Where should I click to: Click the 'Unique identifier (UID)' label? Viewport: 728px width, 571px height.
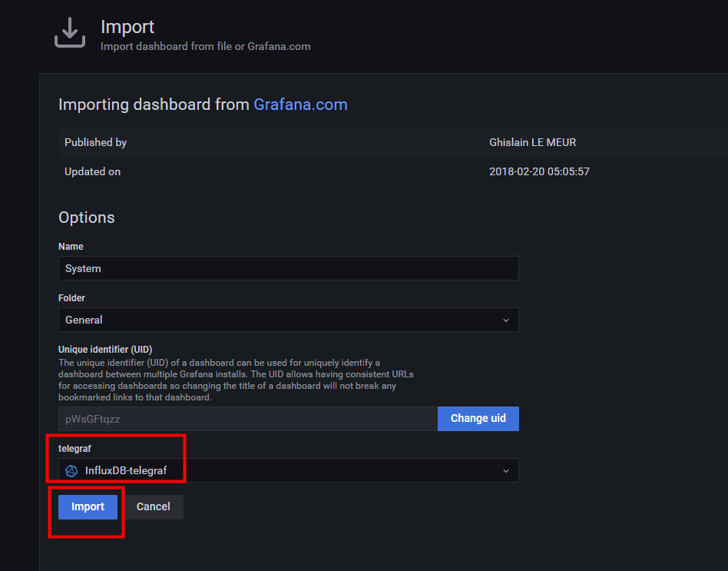[x=105, y=350]
